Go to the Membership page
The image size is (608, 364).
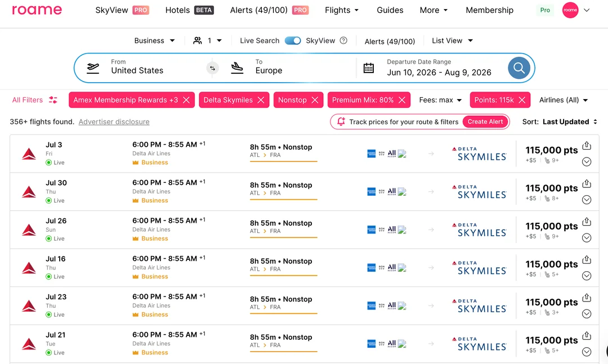pyautogui.click(x=489, y=10)
